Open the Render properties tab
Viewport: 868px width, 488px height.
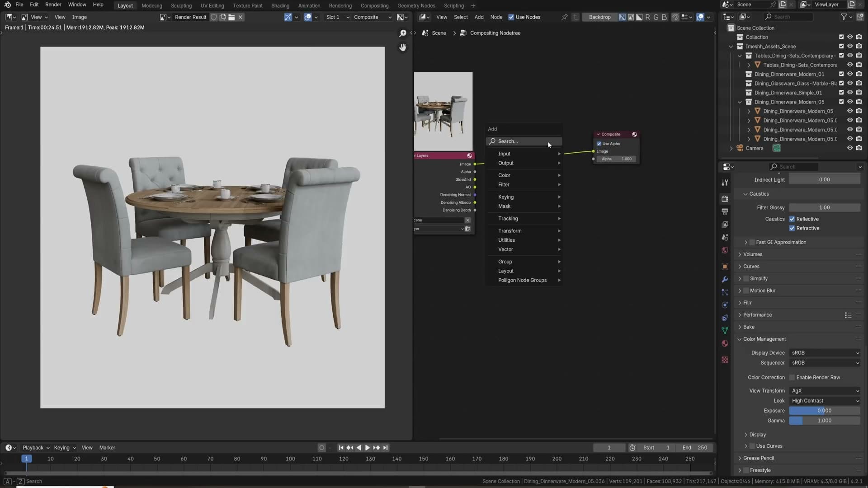(725, 199)
